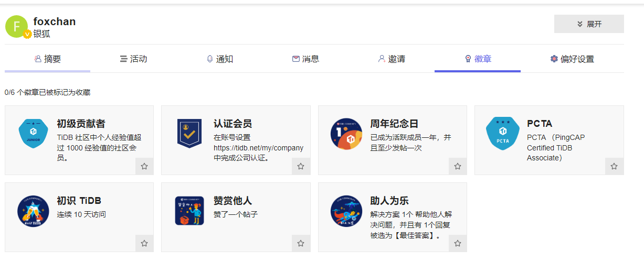
Task: Open the 活动 tab
Action: pyautogui.click(x=133, y=59)
